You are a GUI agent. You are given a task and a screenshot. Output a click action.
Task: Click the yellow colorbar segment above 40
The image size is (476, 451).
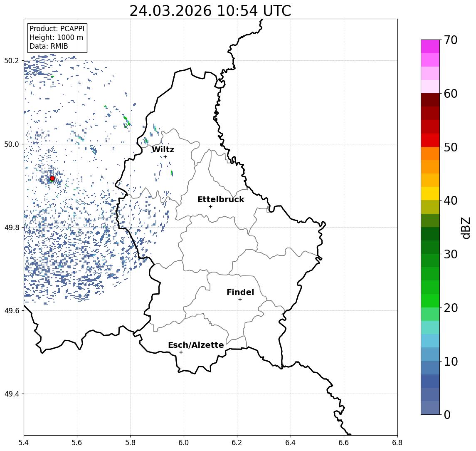pyautogui.click(x=430, y=193)
